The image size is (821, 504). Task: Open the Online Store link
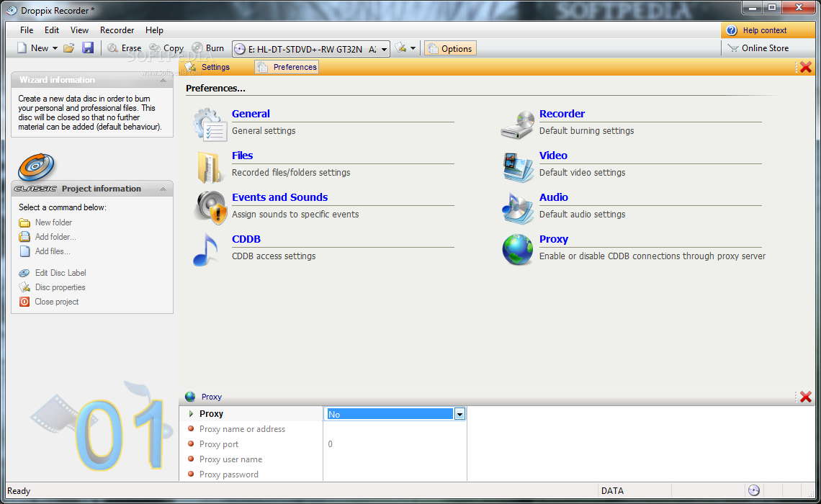coord(758,48)
